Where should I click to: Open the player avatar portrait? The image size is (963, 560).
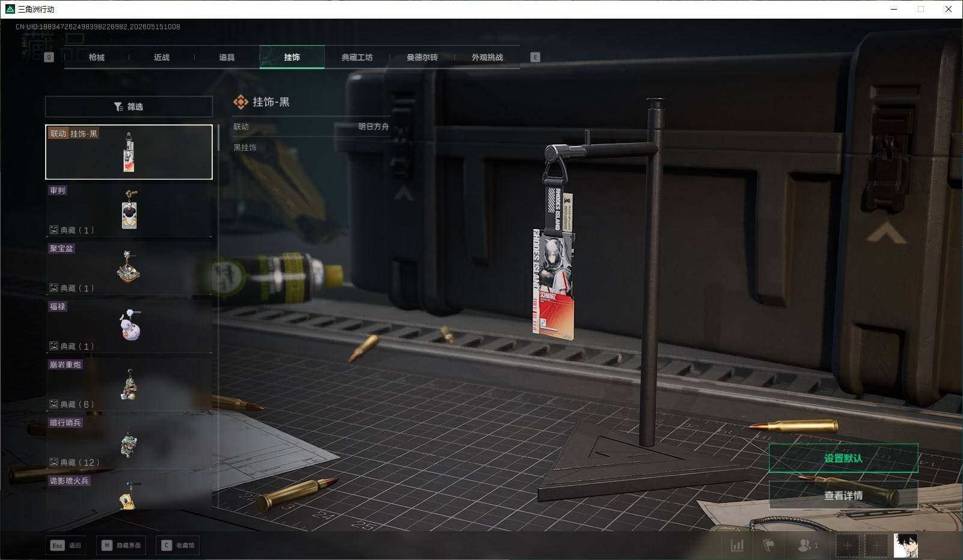(906, 546)
